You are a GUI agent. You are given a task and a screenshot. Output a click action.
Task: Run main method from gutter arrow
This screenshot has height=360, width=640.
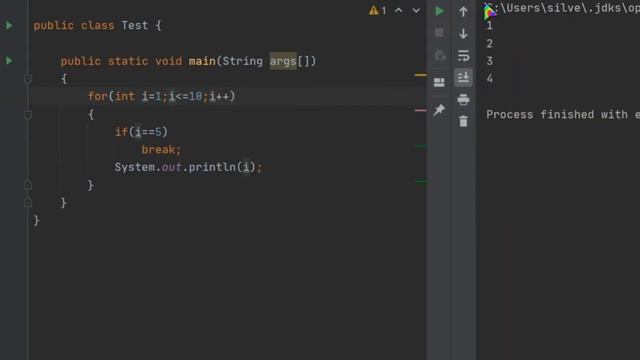click(x=9, y=61)
